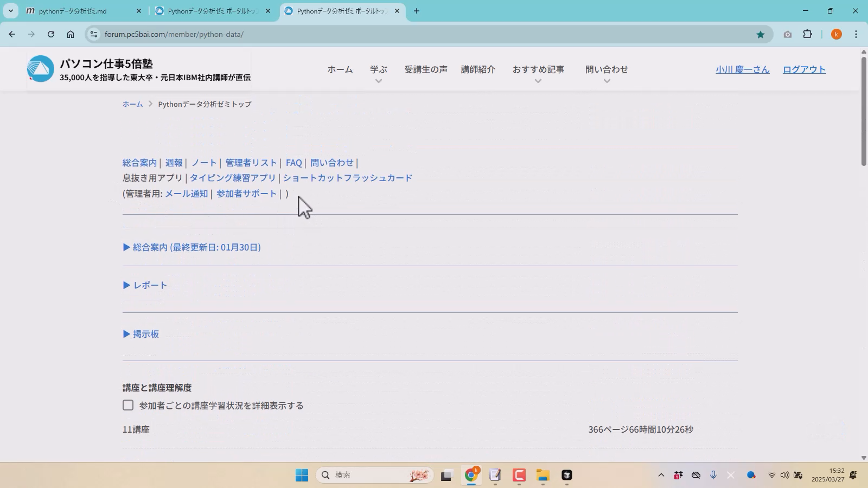Click the browser back arrow
The width and height of the screenshot is (868, 488).
(12, 34)
